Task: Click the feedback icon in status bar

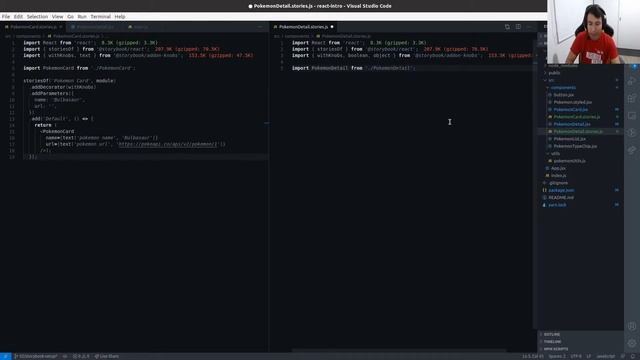Action: 623,356
